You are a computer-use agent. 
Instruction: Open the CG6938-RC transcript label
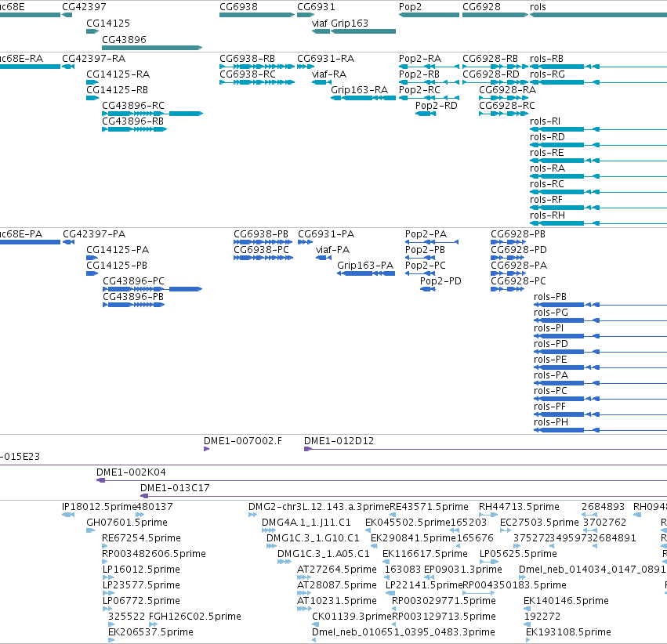click(248, 74)
